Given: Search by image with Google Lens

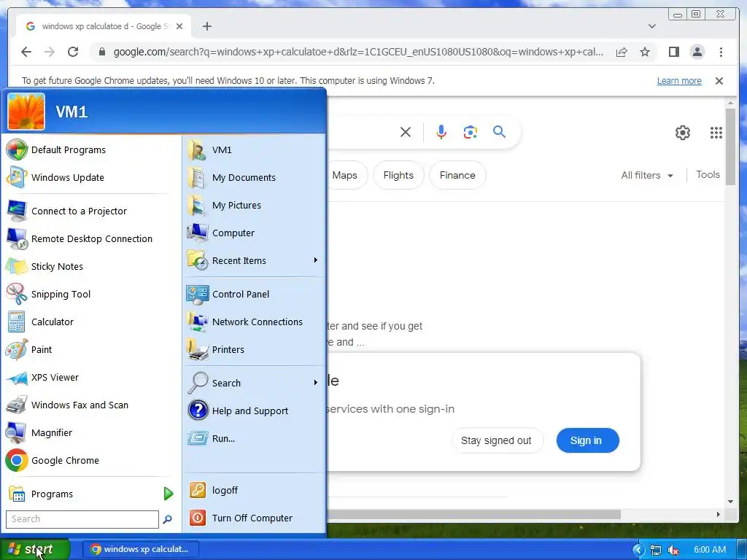Looking at the screenshot, I should 471,132.
